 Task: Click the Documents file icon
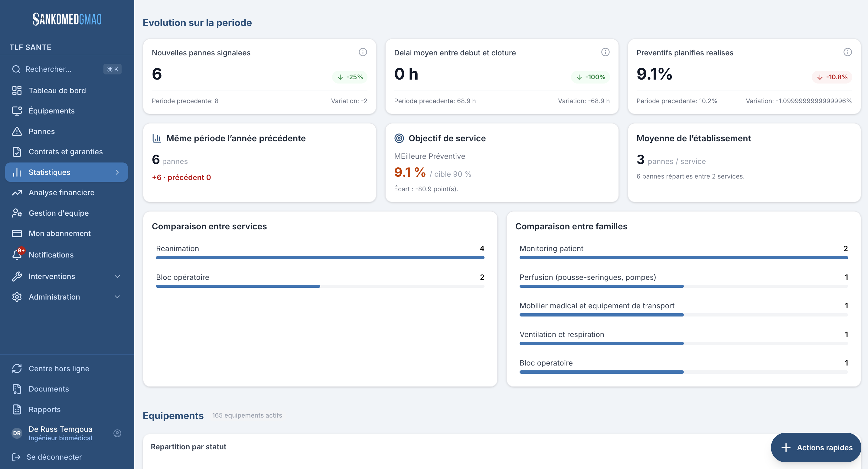tap(17, 389)
